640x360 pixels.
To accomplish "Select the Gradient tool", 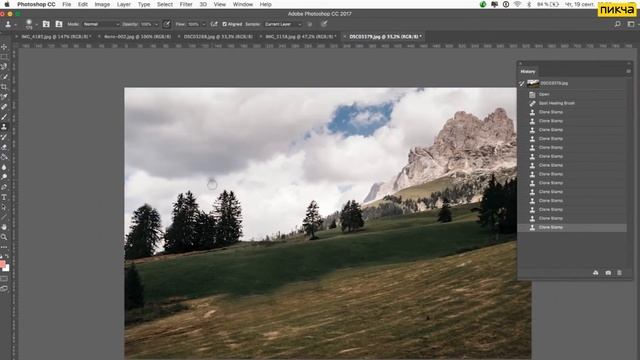I will tap(4, 157).
